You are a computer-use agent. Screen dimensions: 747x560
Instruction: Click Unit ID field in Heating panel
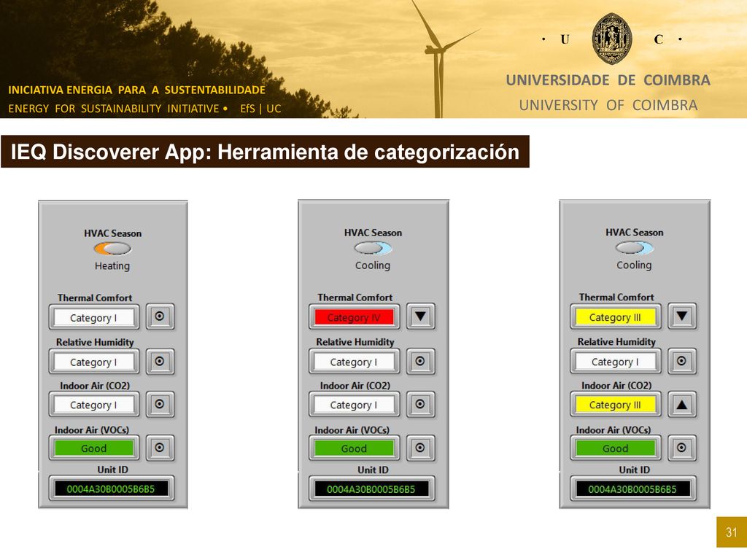point(112,489)
